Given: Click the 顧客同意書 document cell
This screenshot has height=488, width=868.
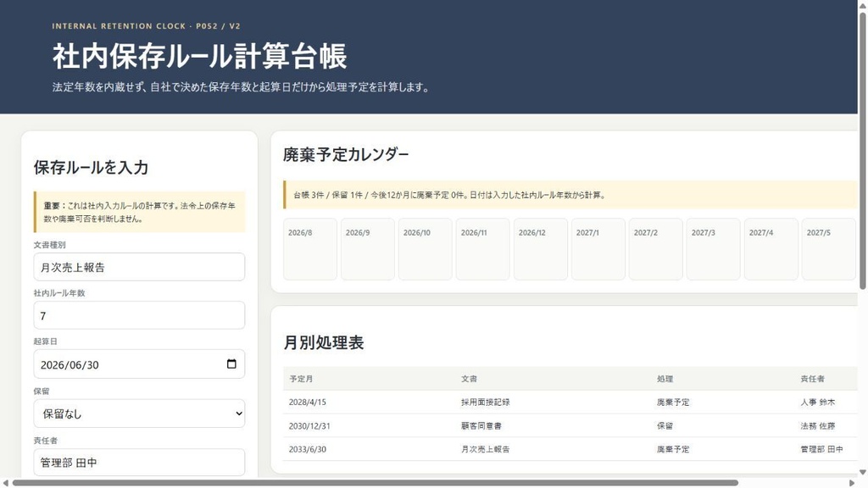Looking at the screenshot, I should point(481,426).
